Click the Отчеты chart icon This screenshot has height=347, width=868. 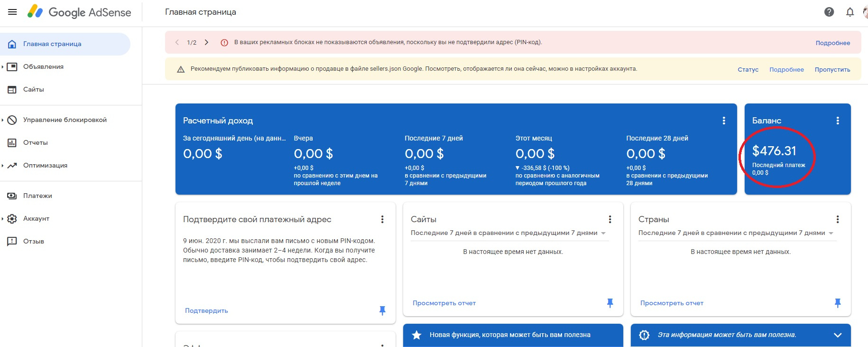click(x=12, y=142)
